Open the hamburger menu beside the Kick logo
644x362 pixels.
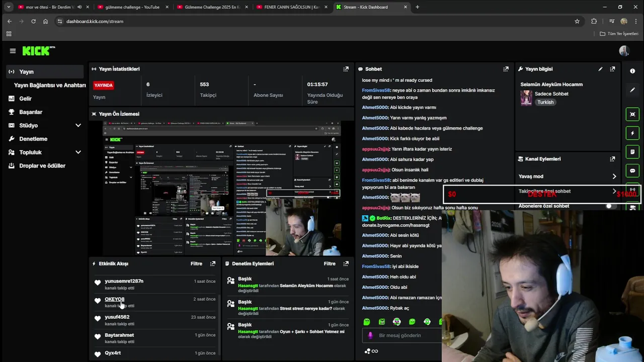tap(13, 51)
